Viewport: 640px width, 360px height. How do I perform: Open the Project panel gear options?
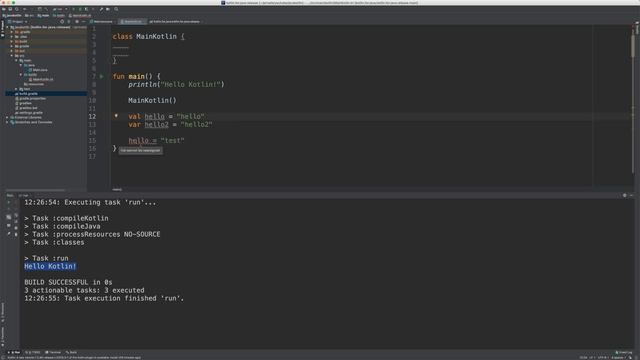(77, 22)
